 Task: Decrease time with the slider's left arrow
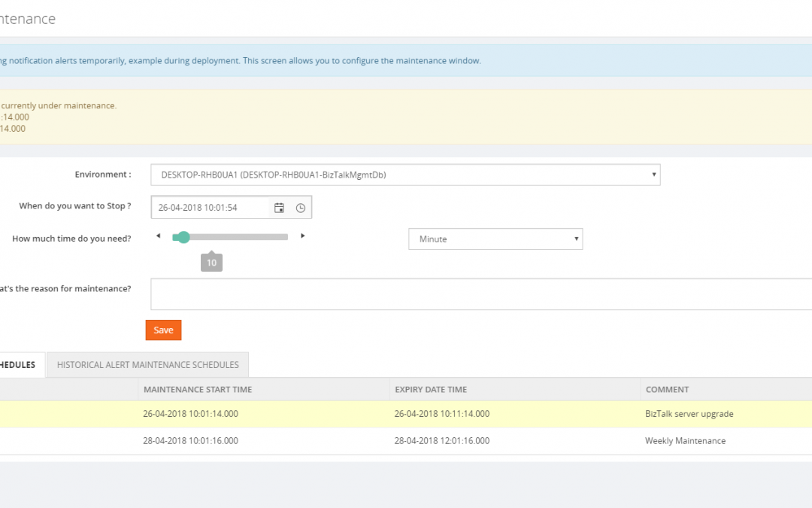159,236
